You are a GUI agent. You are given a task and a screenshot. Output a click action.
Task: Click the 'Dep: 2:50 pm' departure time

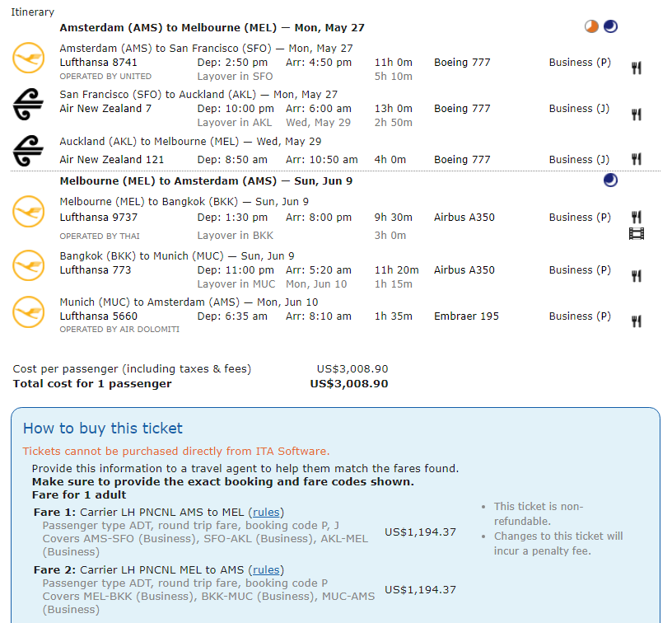[232, 63]
